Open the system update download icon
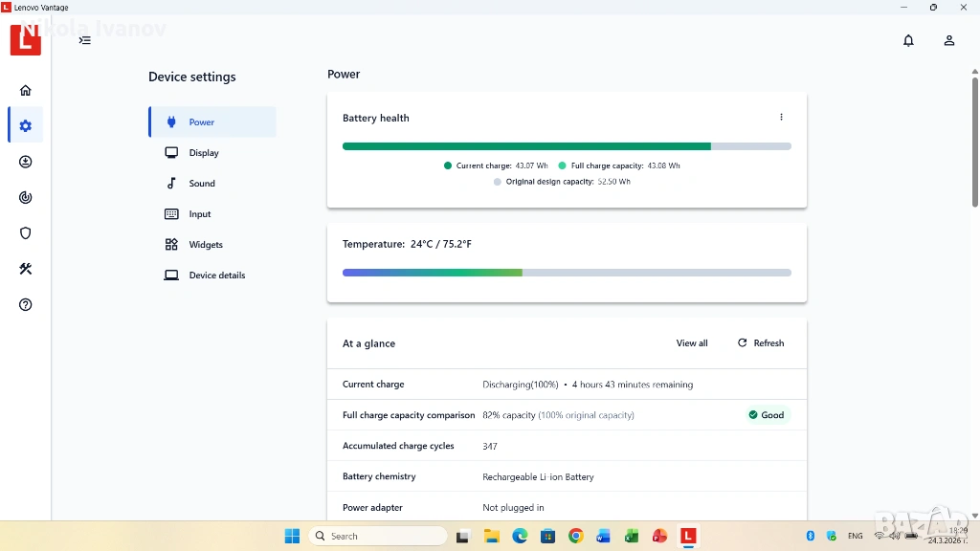Viewport: 980px width, 551px height. coord(26,163)
